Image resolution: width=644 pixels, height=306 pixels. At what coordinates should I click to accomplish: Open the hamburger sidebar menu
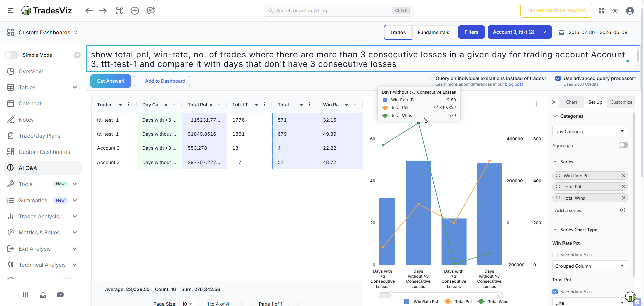11,11
